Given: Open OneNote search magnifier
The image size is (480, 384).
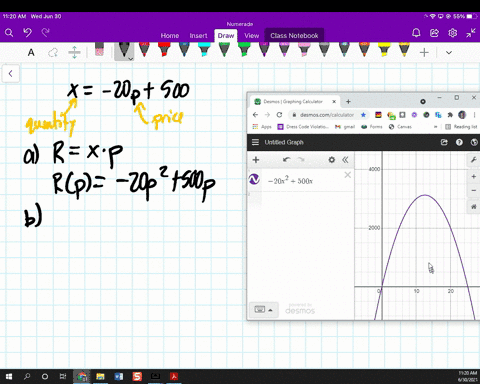Looking at the screenshot, I should point(9,33).
